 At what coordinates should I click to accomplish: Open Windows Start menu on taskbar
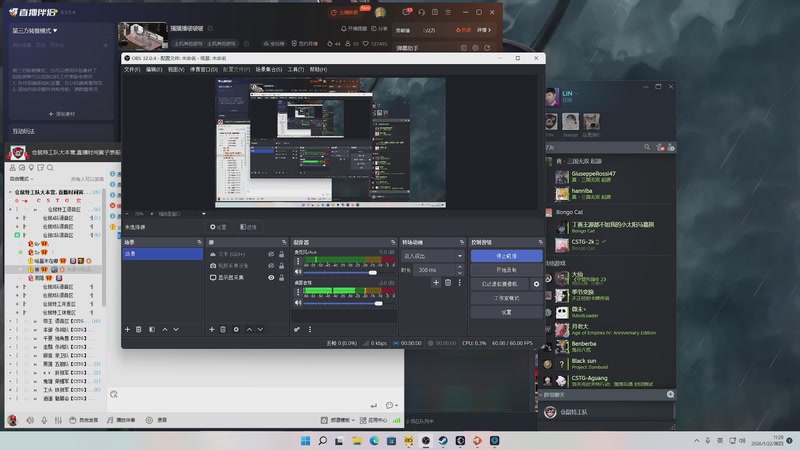point(305,440)
